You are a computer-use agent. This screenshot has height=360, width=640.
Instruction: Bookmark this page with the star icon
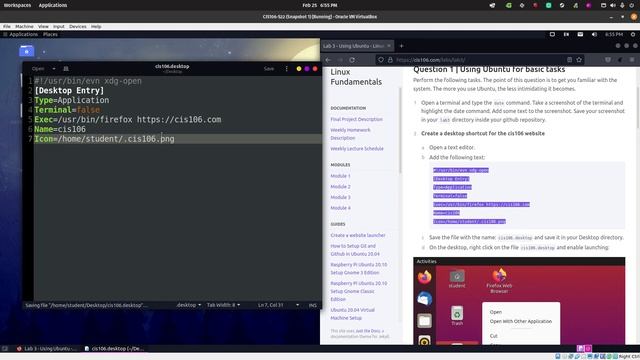(579, 60)
